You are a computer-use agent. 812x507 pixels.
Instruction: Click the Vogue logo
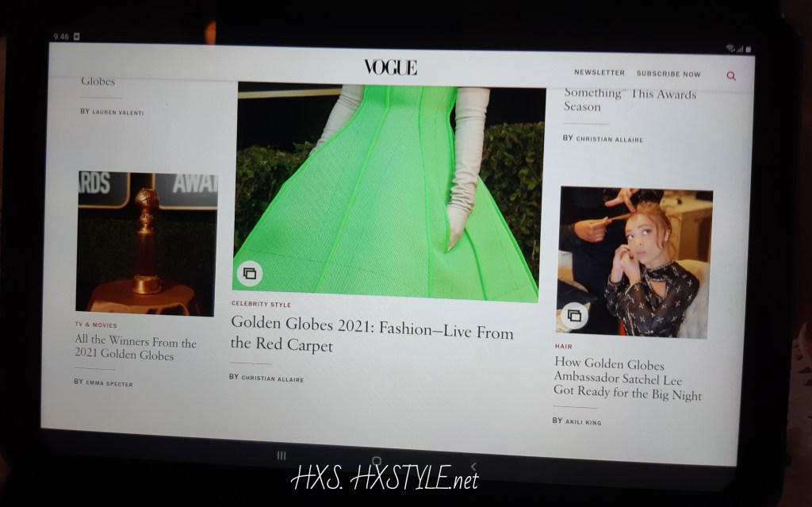tap(390, 67)
